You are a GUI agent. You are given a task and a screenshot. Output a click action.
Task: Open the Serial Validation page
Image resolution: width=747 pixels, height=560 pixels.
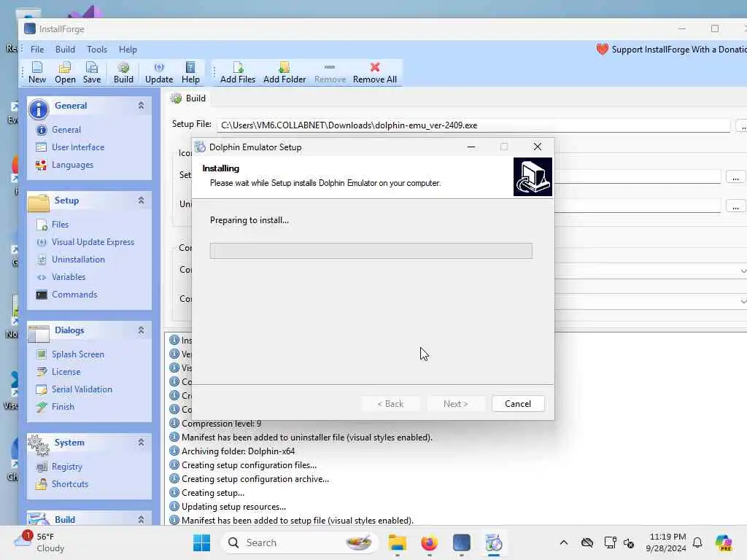(82, 389)
